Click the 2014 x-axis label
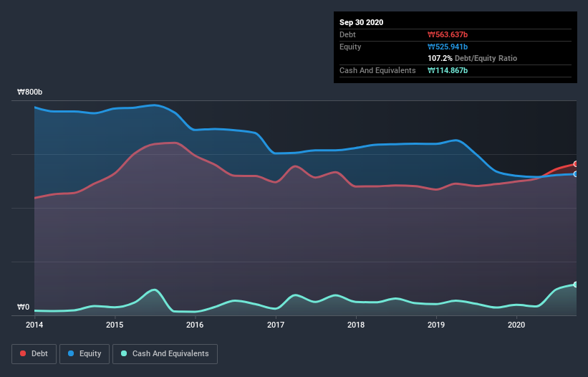Screen dimensions: 588x377 34,325
